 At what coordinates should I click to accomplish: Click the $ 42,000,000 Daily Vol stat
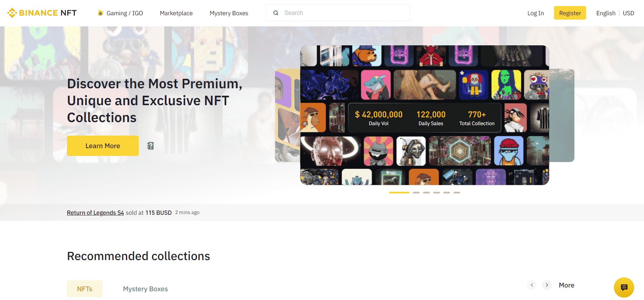click(x=379, y=118)
